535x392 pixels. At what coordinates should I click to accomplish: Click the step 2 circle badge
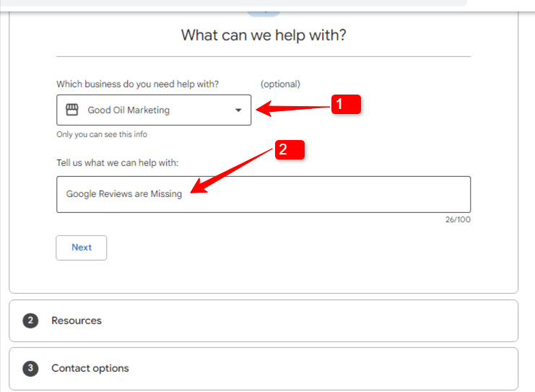[30, 321]
